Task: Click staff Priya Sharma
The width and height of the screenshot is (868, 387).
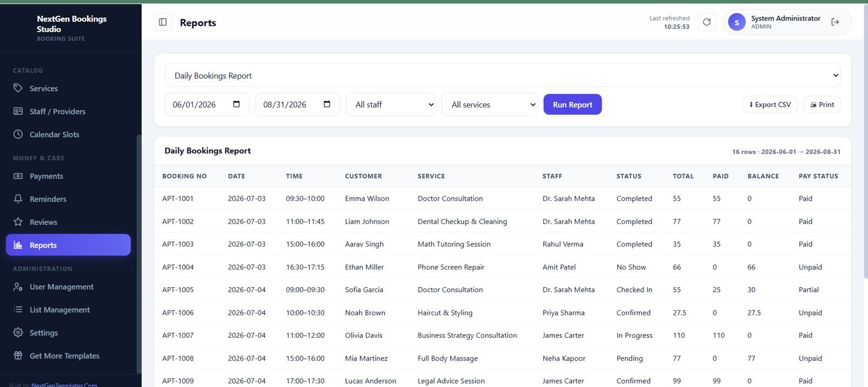Action: [564, 313]
